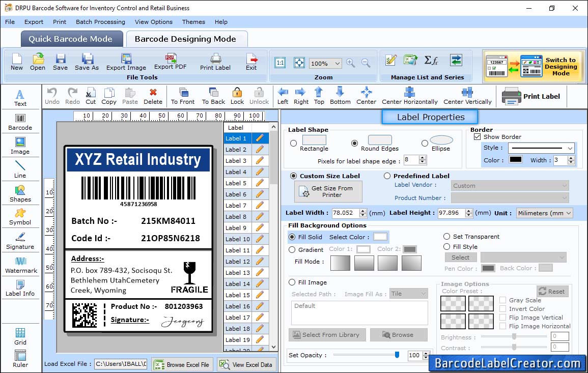Open a file with Open icon
The image size is (588, 373).
[x=38, y=62]
